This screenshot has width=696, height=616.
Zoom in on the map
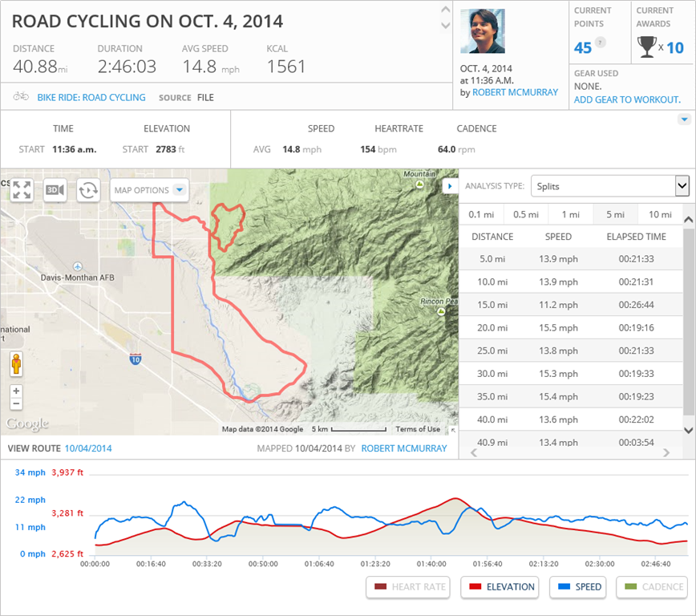(x=16, y=391)
